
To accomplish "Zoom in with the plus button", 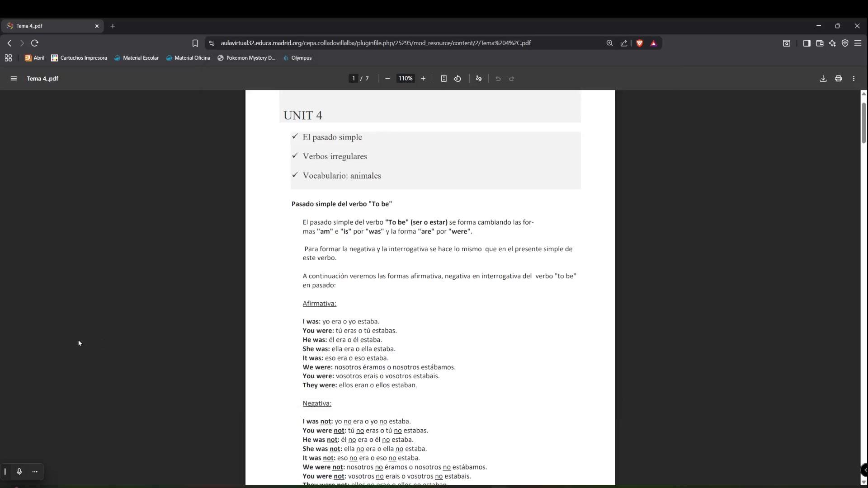I will 423,79.
